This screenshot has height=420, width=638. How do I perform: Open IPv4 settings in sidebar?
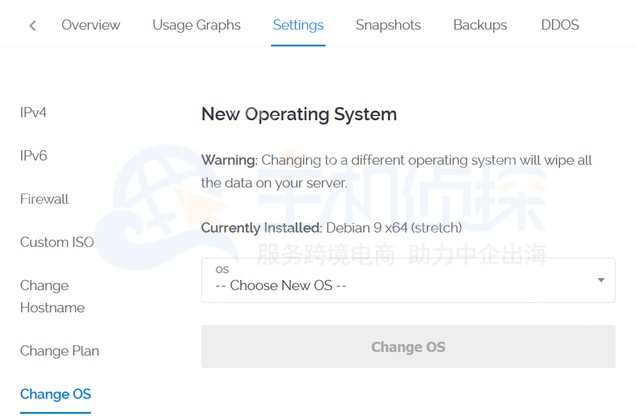click(34, 112)
